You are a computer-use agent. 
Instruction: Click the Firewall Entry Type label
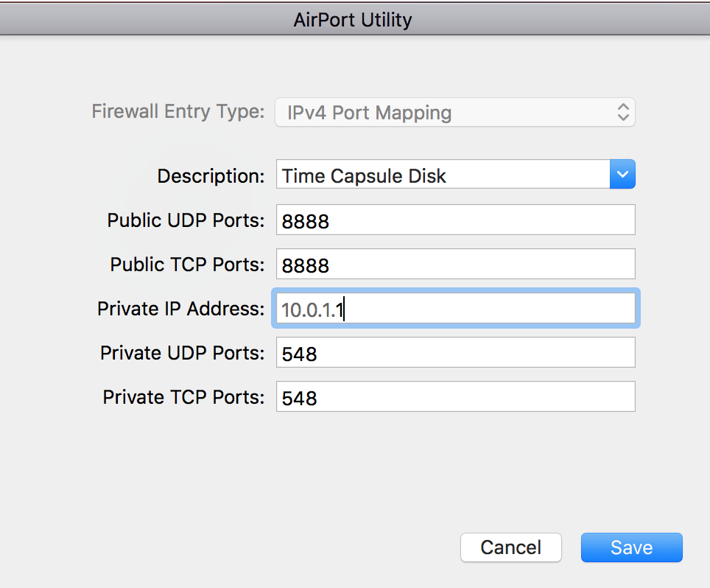pyautogui.click(x=177, y=112)
